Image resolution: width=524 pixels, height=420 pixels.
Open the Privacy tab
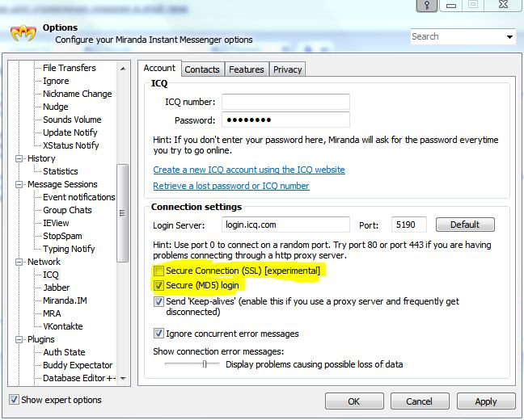click(287, 69)
